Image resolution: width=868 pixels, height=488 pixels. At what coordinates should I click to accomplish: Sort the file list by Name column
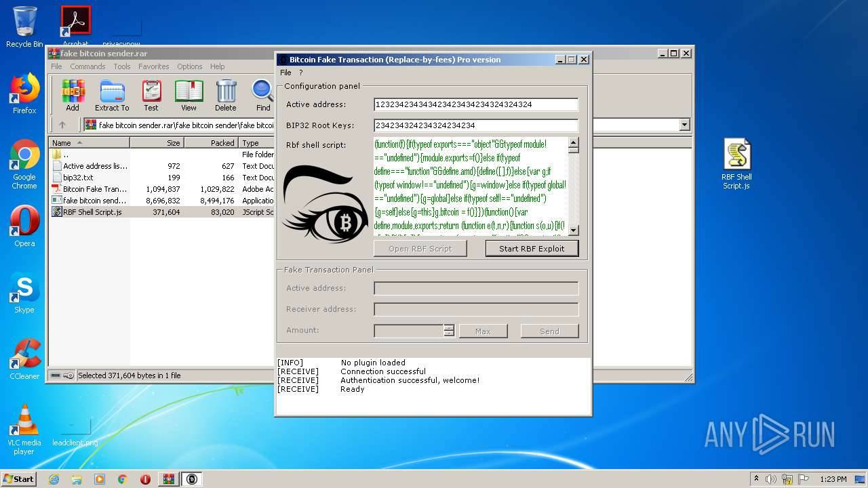click(88, 143)
